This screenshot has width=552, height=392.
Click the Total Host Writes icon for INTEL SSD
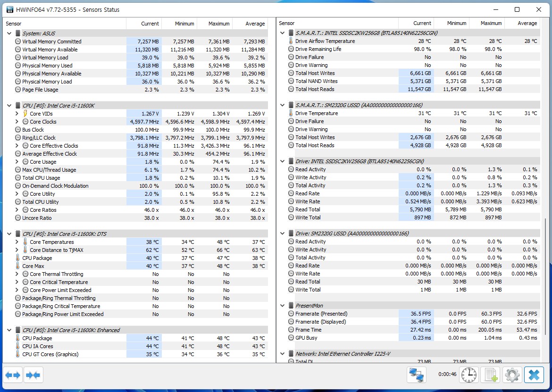coord(291,73)
